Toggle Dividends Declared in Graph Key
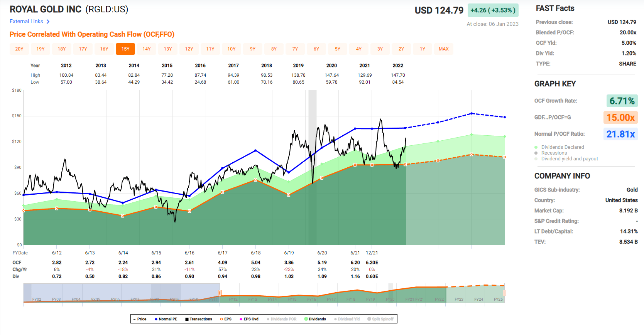 point(559,147)
